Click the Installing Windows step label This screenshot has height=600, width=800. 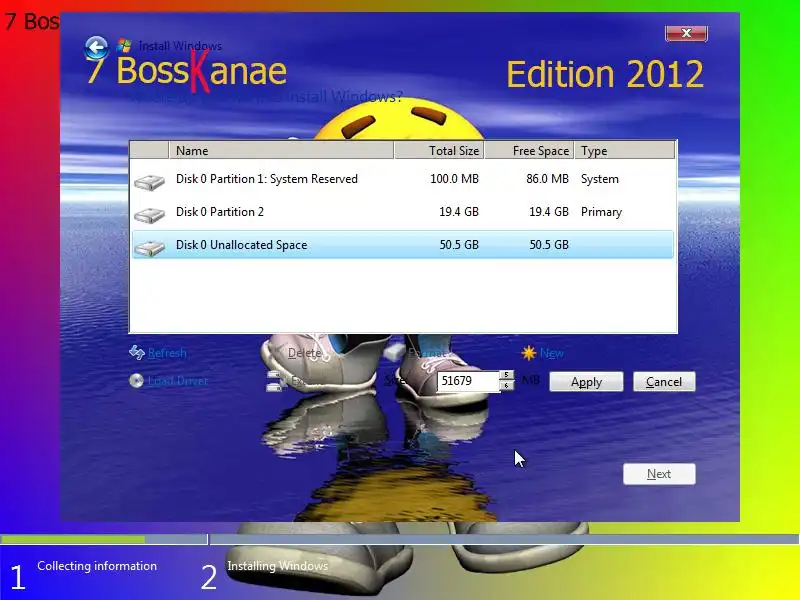278,566
